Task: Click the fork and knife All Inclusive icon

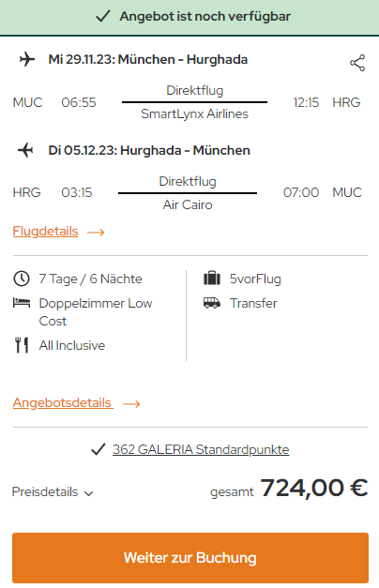Action: pos(22,345)
